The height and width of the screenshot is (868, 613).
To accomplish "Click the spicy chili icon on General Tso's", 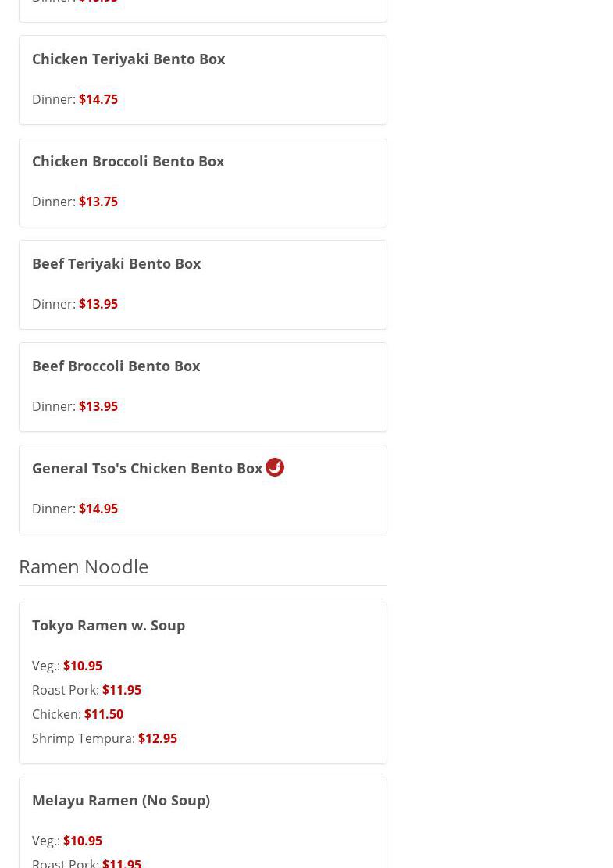I will pyautogui.click(x=275, y=467).
